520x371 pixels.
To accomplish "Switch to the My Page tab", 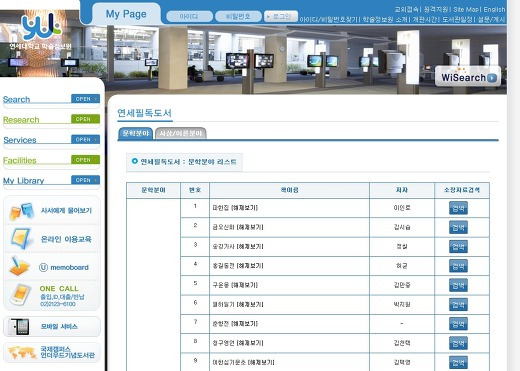I will 126,14.
